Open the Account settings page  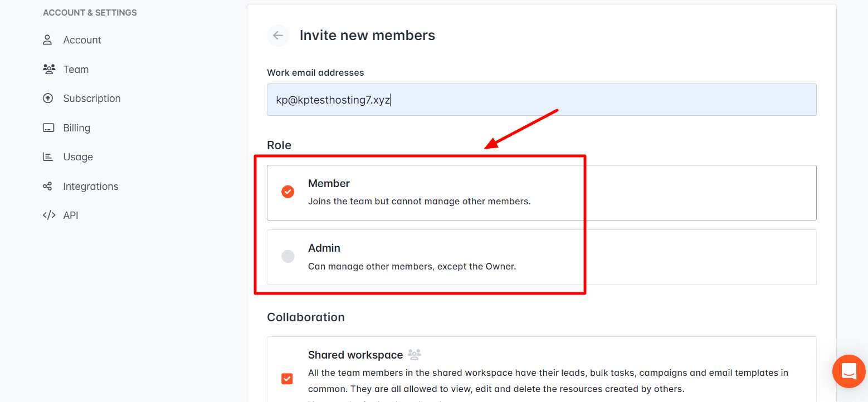pos(82,40)
